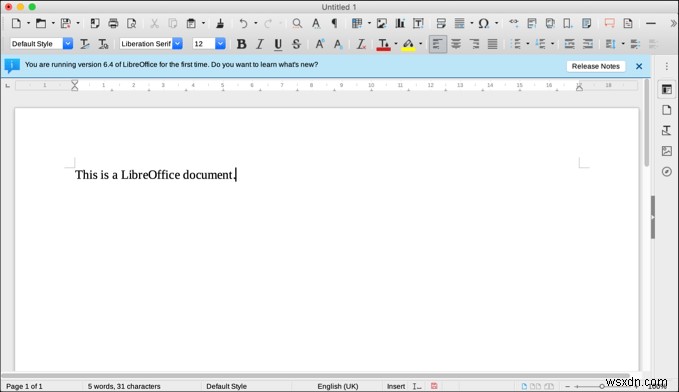Justify the paragraph
The width and height of the screenshot is (679, 392).
[492, 44]
